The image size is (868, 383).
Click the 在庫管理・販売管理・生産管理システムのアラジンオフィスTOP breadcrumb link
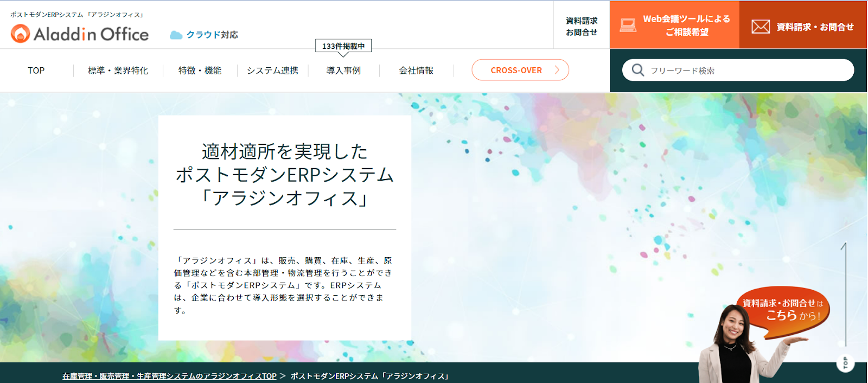(x=169, y=376)
